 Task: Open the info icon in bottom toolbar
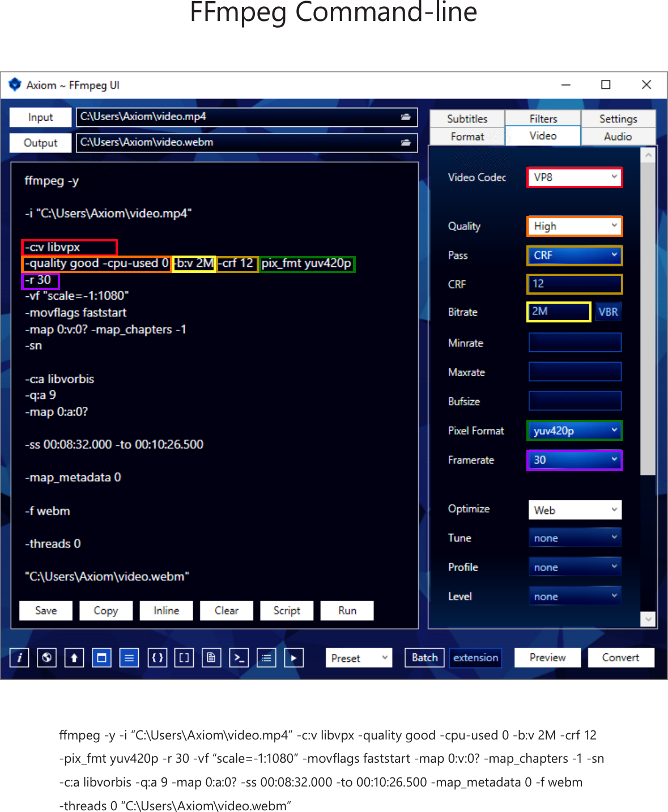[19, 657]
